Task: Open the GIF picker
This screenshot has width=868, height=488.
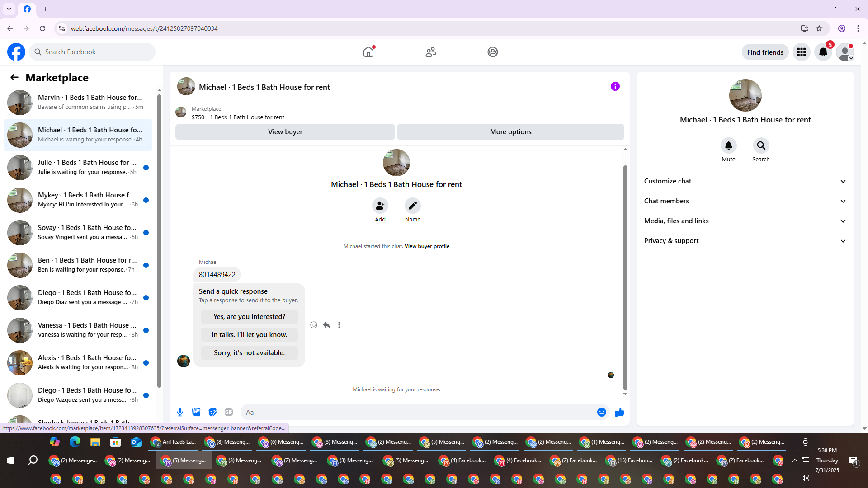Action: [x=229, y=412]
